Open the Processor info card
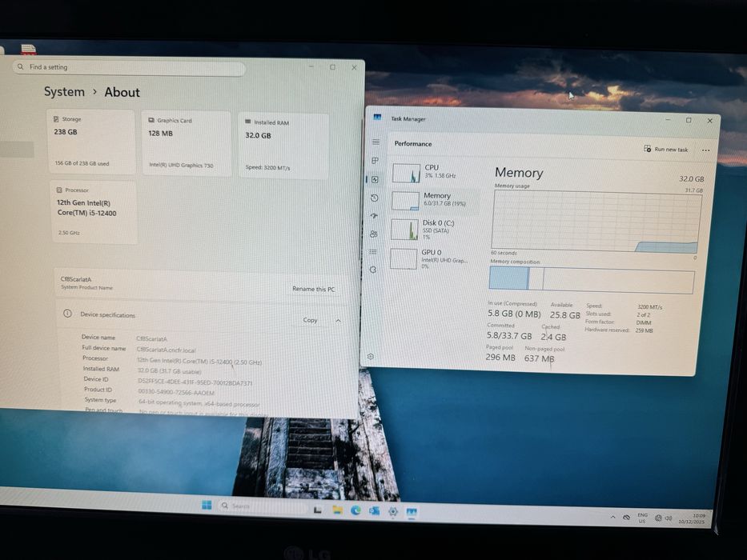The width and height of the screenshot is (747, 560). (x=94, y=212)
